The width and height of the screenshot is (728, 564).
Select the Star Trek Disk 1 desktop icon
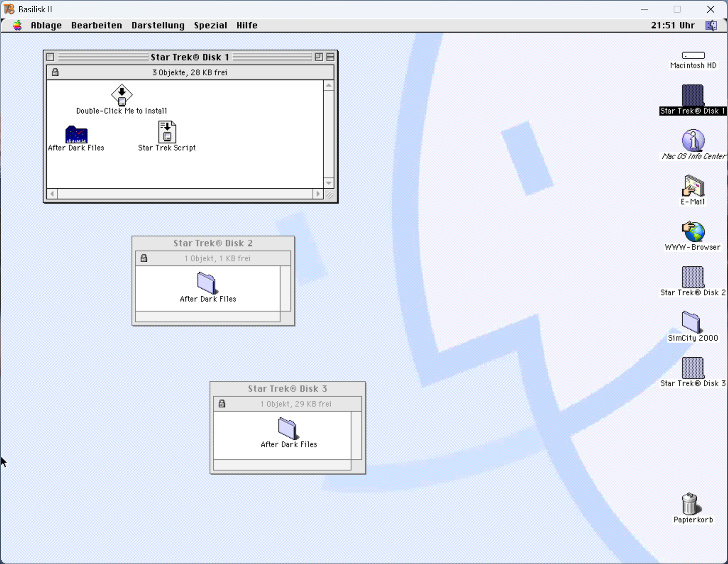693,95
